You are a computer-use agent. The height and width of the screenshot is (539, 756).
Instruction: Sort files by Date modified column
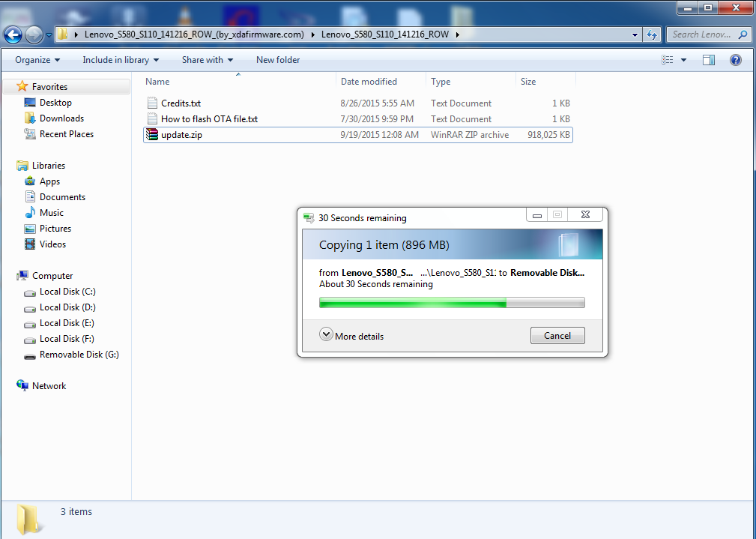[369, 82]
